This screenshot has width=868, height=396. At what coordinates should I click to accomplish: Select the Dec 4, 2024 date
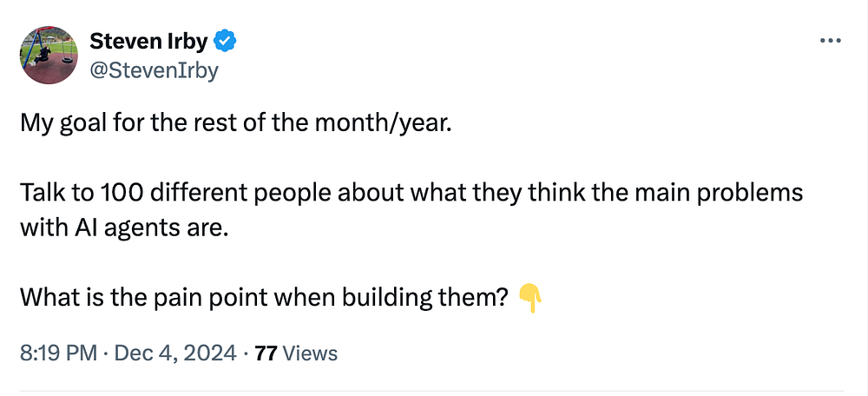click(x=175, y=353)
